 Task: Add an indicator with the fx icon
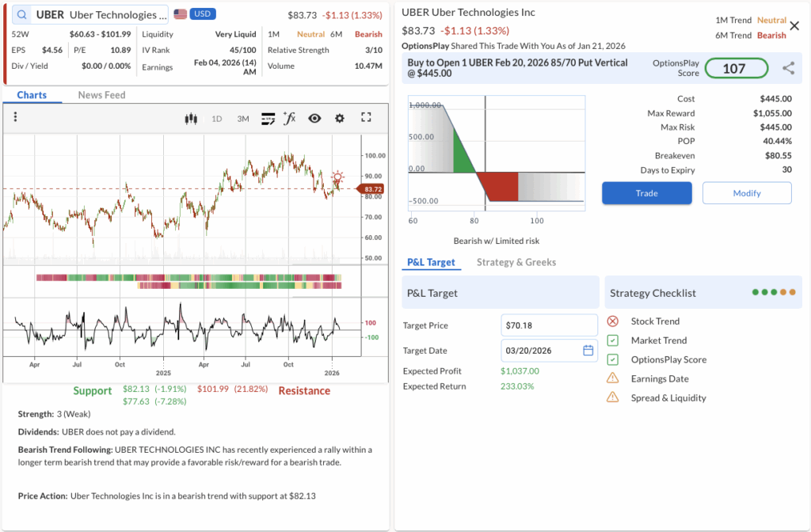point(290,119)
